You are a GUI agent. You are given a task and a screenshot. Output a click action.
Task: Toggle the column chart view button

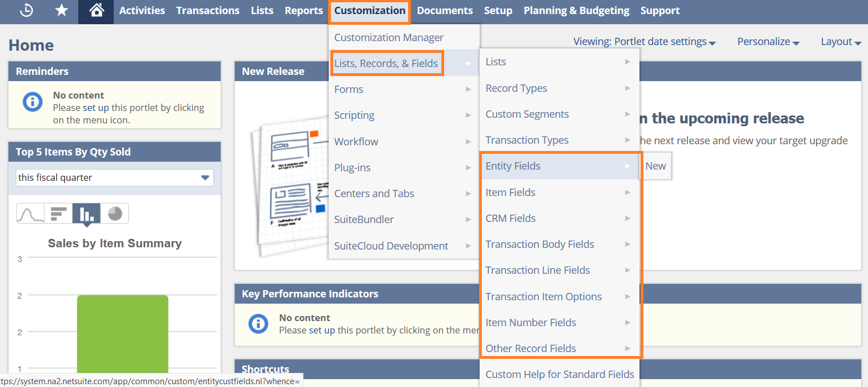[86, 213]
